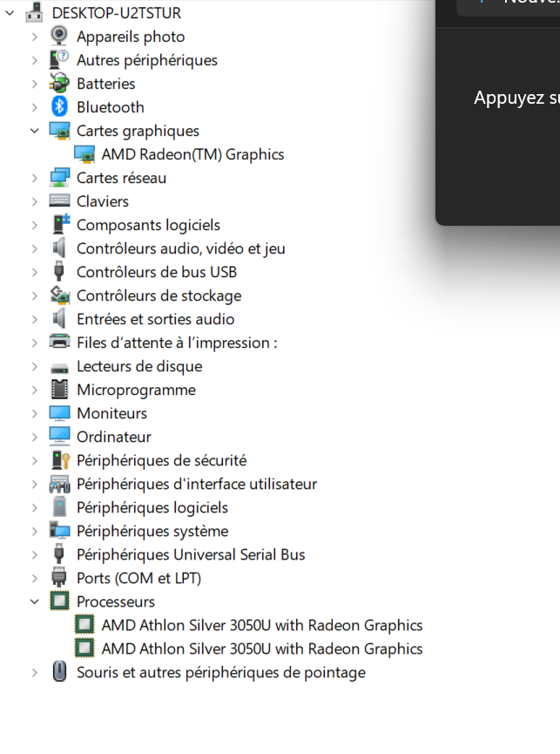The width and height of the screenshot is (560, 754).
Task: Click the AMD Radeon(TM) Graphics device icon
Action: point(84,154)
